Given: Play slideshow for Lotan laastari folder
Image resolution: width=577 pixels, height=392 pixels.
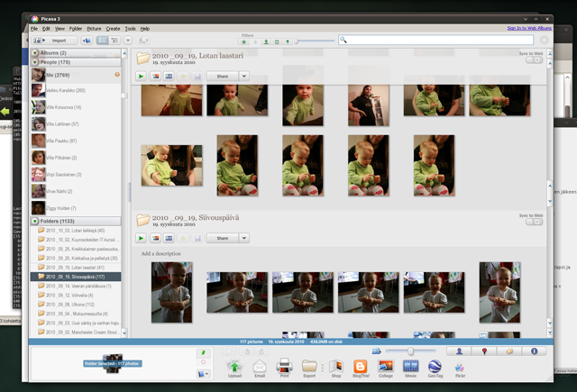Looking at the screenshot, I should [x=141, y=76].
